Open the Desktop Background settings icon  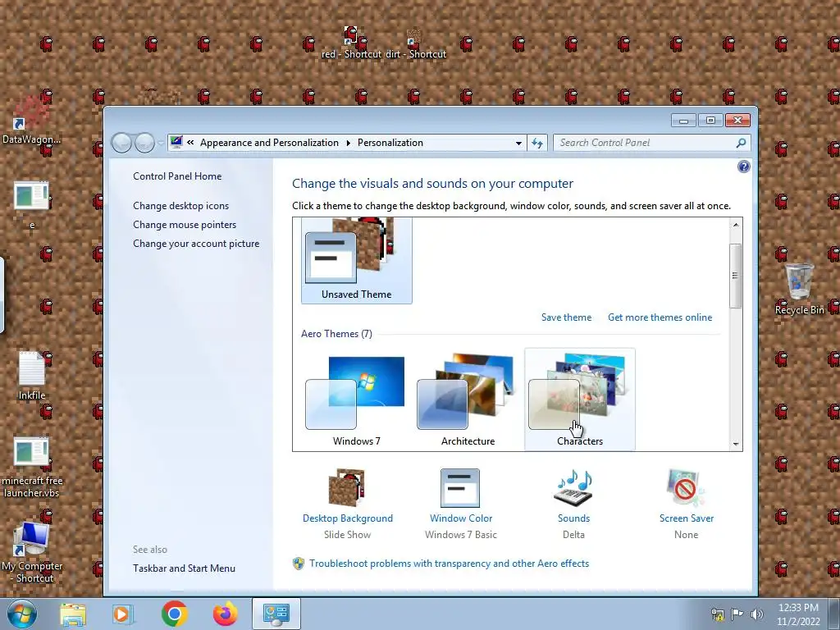pyautogui.click(x=347, y=488)
